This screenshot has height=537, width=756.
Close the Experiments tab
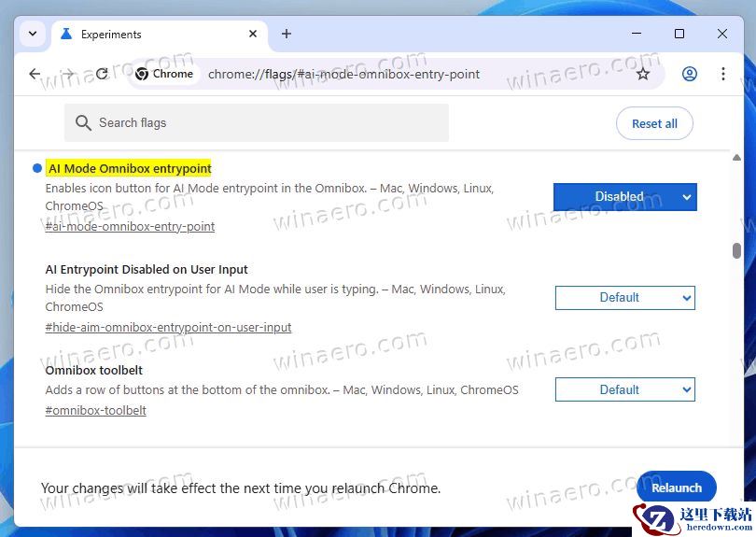pos(253,34)
